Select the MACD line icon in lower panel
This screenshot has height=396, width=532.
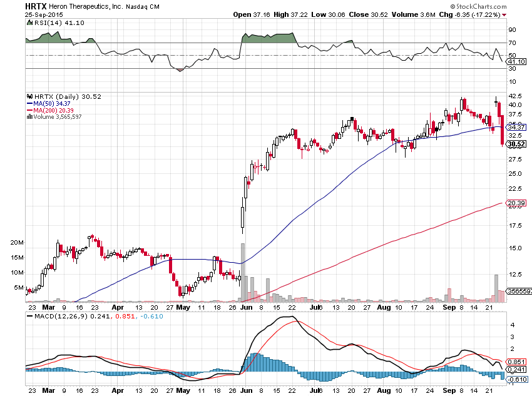click(x=28, y=318)
